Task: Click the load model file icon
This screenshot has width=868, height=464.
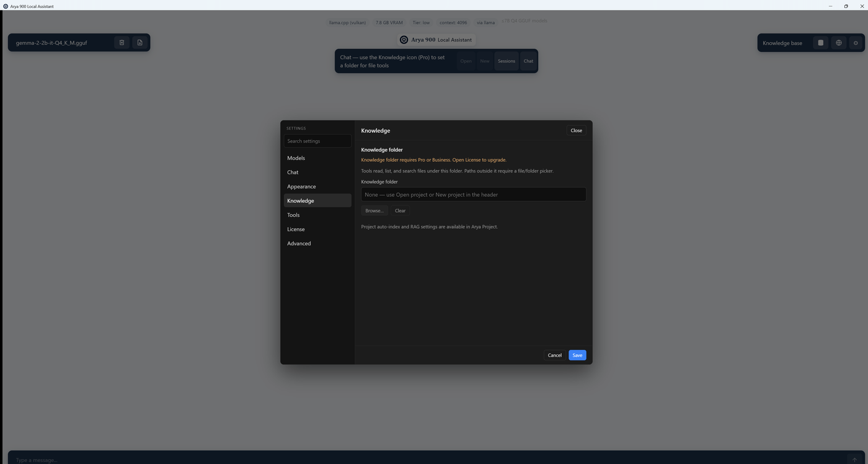Action: pyautogui.click(x=140, y=43)
